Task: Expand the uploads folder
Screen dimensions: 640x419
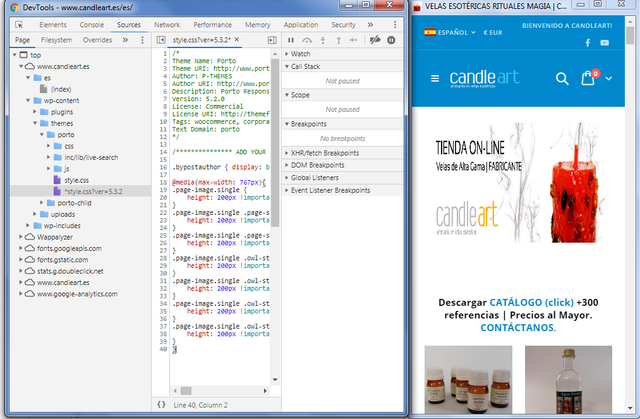Action: 35,214
